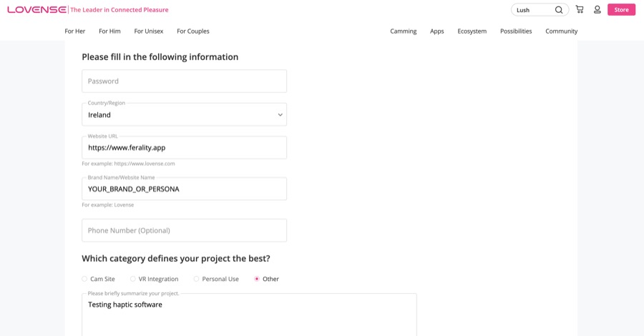Open the shopping cart
The image size is (644, 336).
580,9
